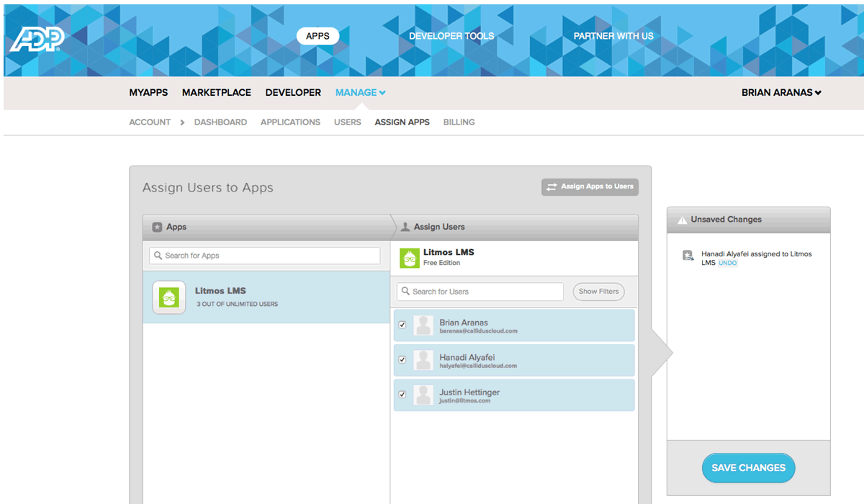Click '3 OUT OF UNLIMITED USERS' text
Image resolution: width=864 pixels, height=504 pixels.
(x=237, y=305)
